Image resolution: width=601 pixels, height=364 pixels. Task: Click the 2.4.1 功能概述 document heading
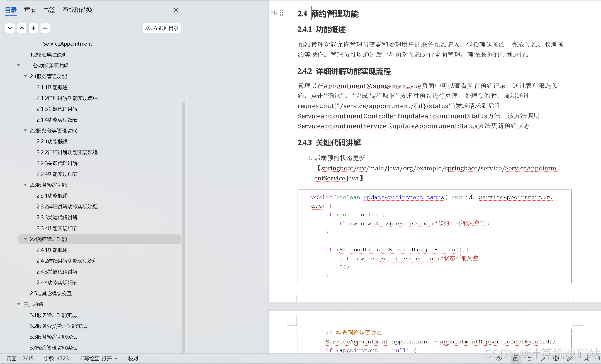[x=322, y=29]
